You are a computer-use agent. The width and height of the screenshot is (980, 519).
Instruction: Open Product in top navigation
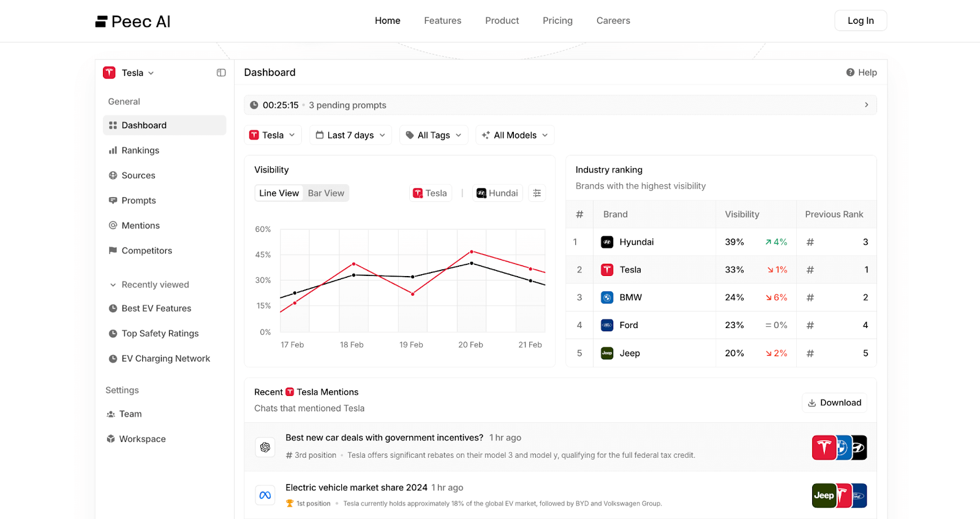[502, 21]
